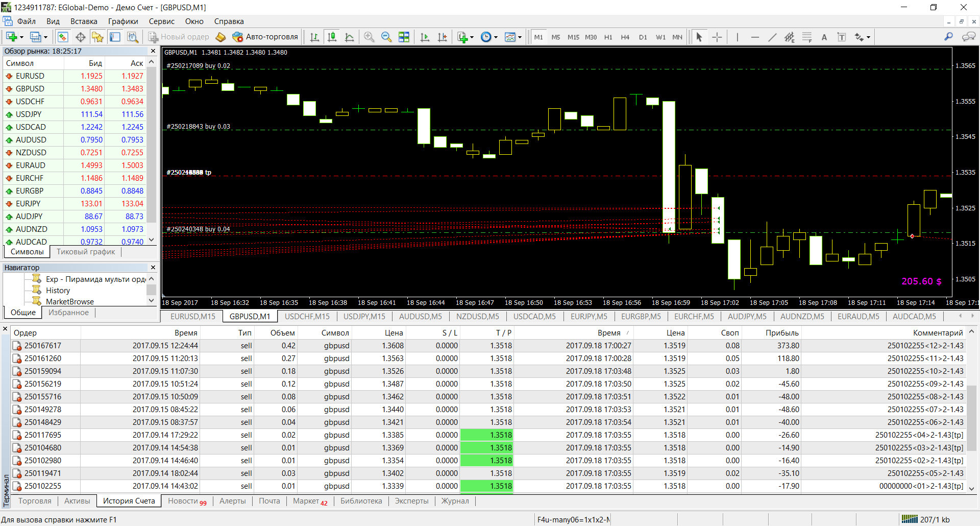Open Тиковый график tab
The height and width of the screenshot is (526, 980).
pos(86,252)
